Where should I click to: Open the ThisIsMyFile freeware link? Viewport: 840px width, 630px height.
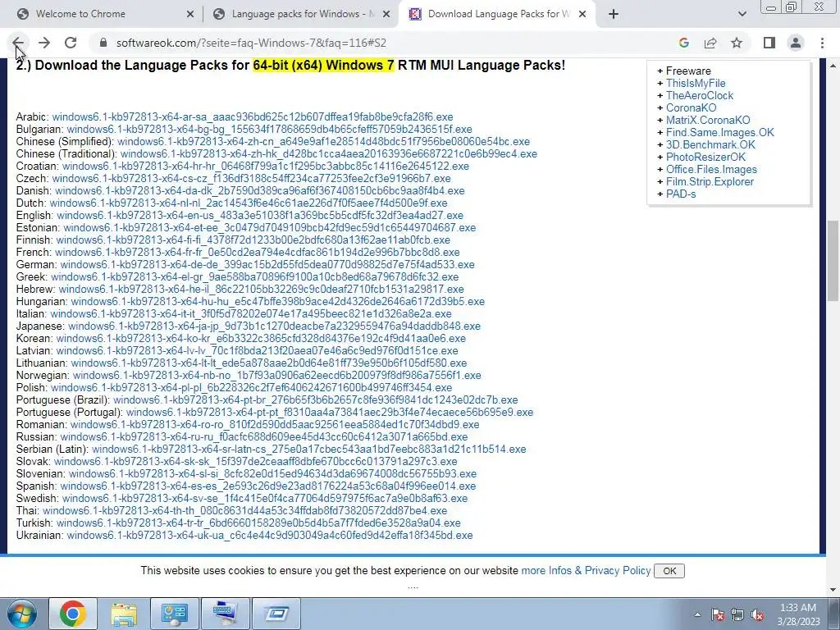tap(696, 83)
